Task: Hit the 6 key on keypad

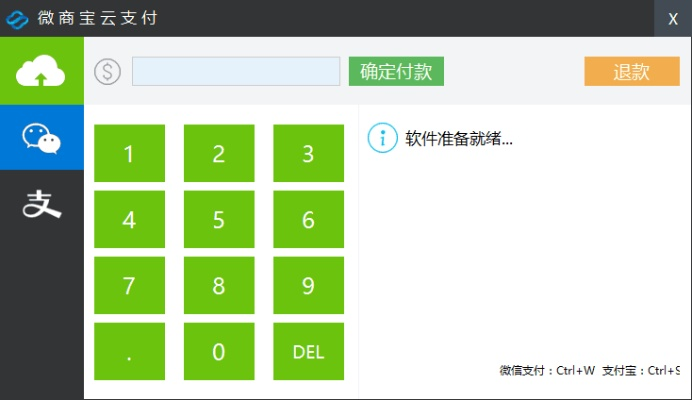Action: [x=308, y=220]
